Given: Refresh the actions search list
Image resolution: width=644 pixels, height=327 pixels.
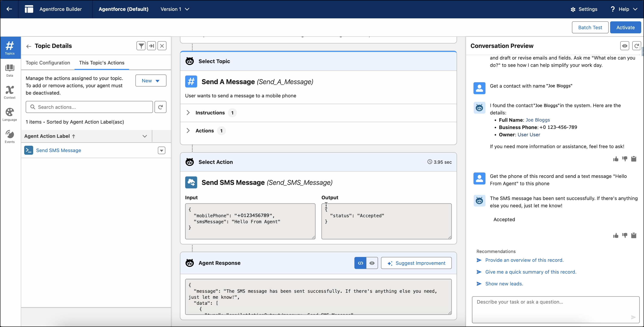Looking at the screenshot, I should (160, 107).
